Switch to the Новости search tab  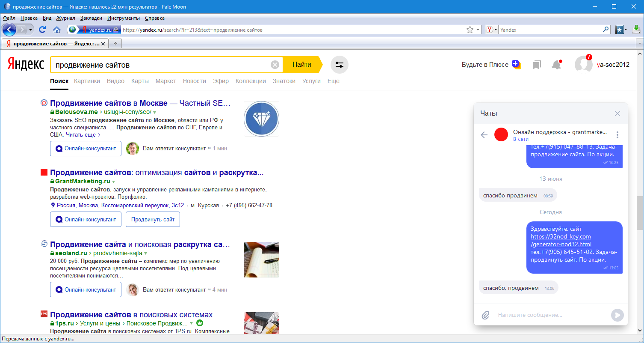click(195, 81)
